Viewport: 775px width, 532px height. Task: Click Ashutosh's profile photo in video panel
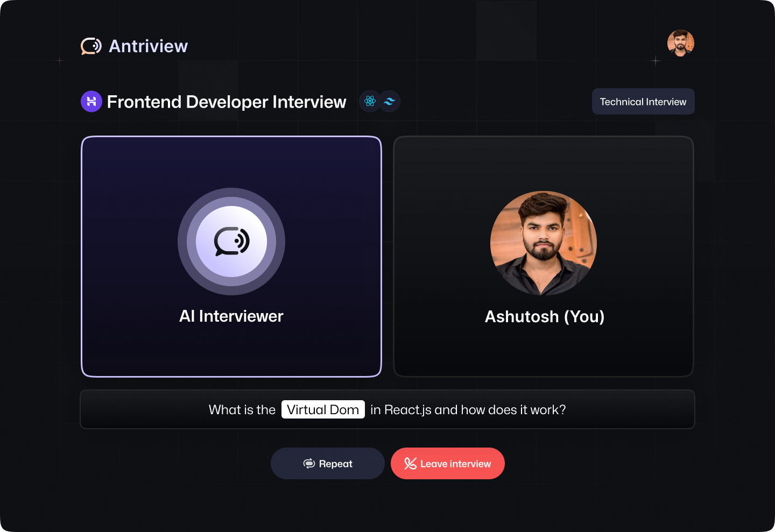pyautogui.click(x=544, y=243)
